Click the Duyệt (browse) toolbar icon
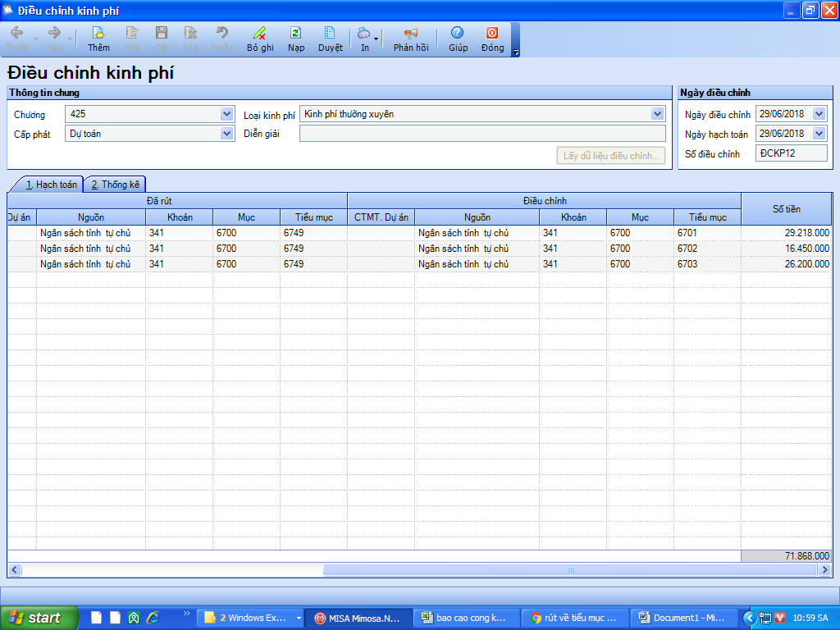The image size is (840, 630). point(330,33)
